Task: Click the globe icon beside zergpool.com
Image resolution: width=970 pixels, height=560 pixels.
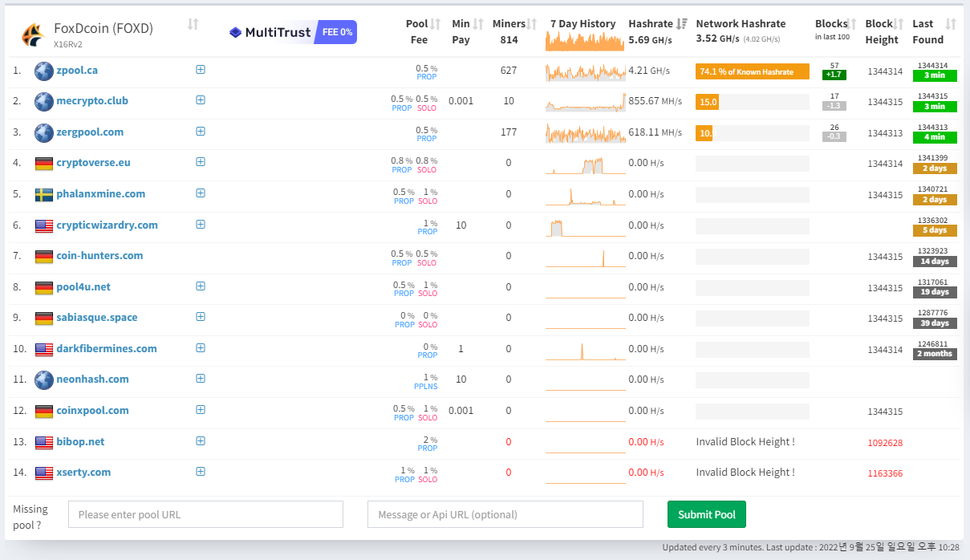Action: coord(44,132)
